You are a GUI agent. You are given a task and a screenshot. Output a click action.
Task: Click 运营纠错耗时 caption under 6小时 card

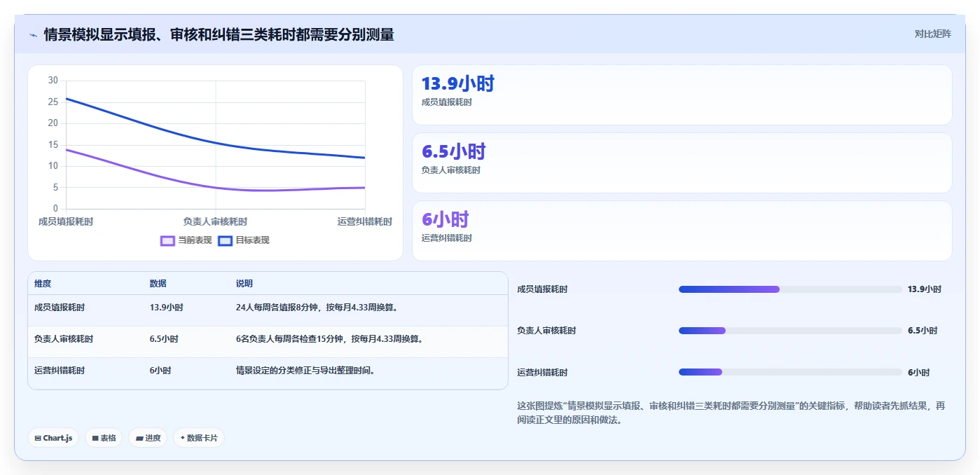point(447,238)
